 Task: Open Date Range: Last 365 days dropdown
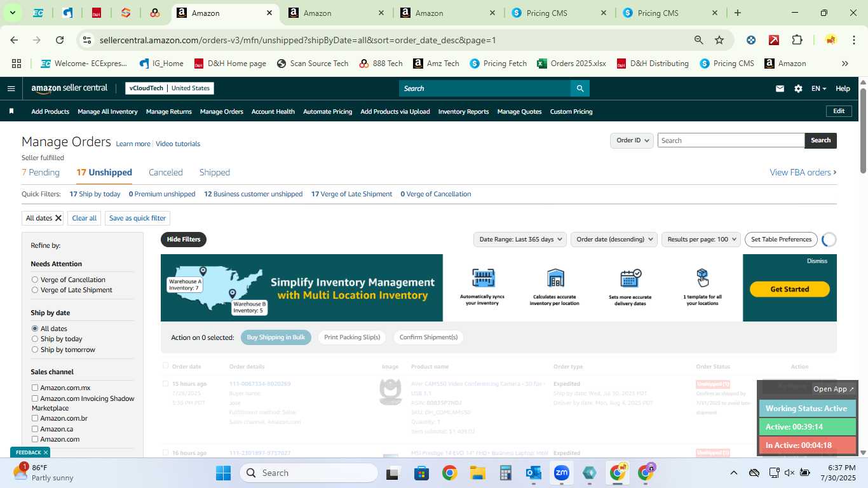pyautogui.click(x=521, y=240)
